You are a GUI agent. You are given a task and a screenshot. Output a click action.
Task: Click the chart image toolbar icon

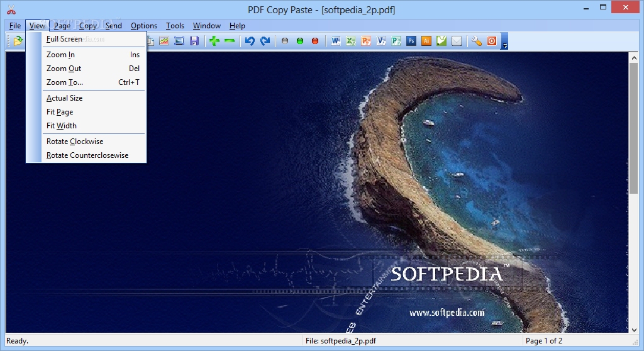164,41
